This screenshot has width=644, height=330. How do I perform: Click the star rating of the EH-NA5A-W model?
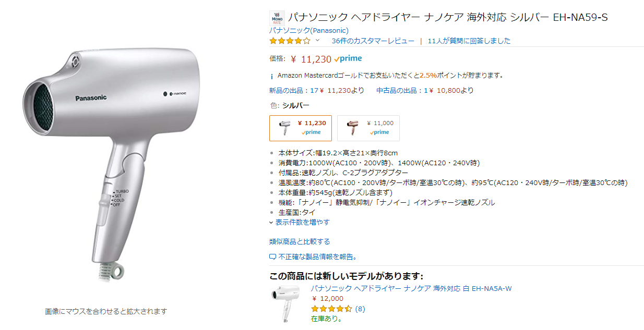pos(331,309)
